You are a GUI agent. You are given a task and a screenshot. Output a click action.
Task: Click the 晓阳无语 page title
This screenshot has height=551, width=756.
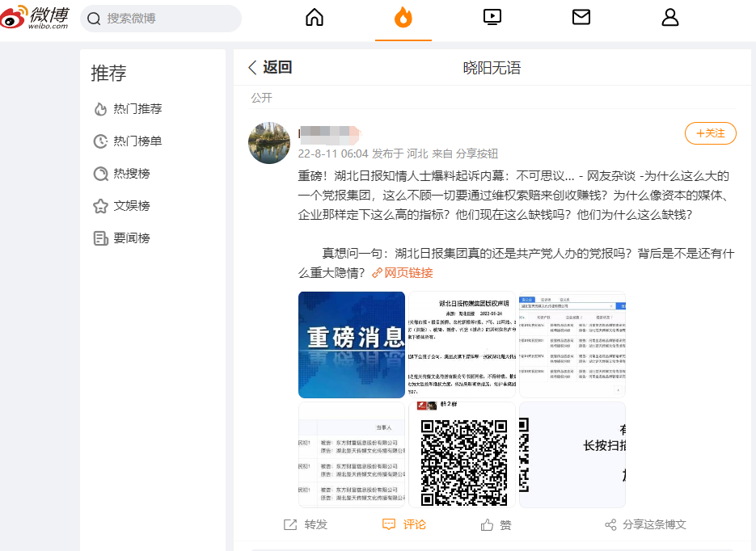(492, 68)
